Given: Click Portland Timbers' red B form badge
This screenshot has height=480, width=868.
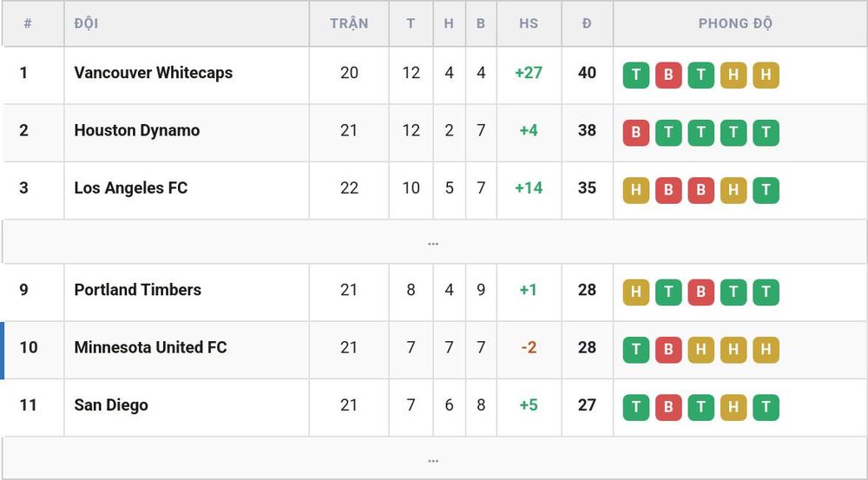Looking at the screenshot, I should pos(700,293).
